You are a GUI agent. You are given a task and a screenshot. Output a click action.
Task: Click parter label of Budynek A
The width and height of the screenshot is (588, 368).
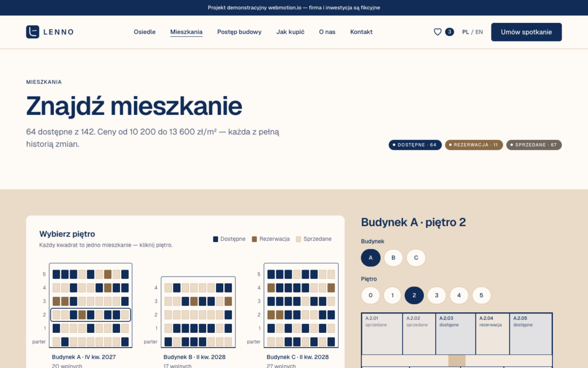click(x=39, y=342)
